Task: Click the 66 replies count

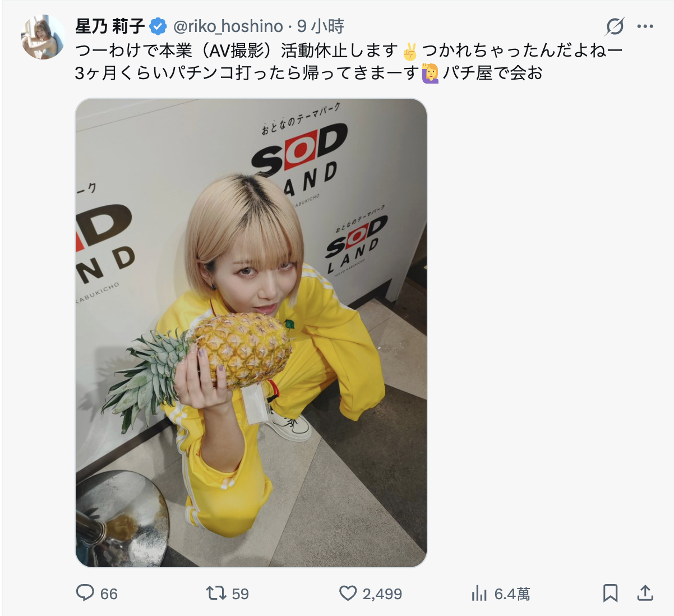Action: (109, 594)
